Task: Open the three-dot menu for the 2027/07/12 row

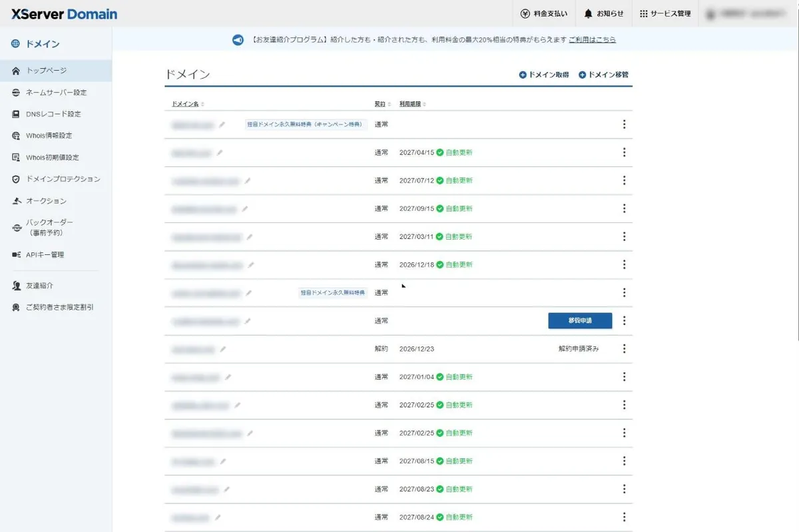Action: pos(624,180)
